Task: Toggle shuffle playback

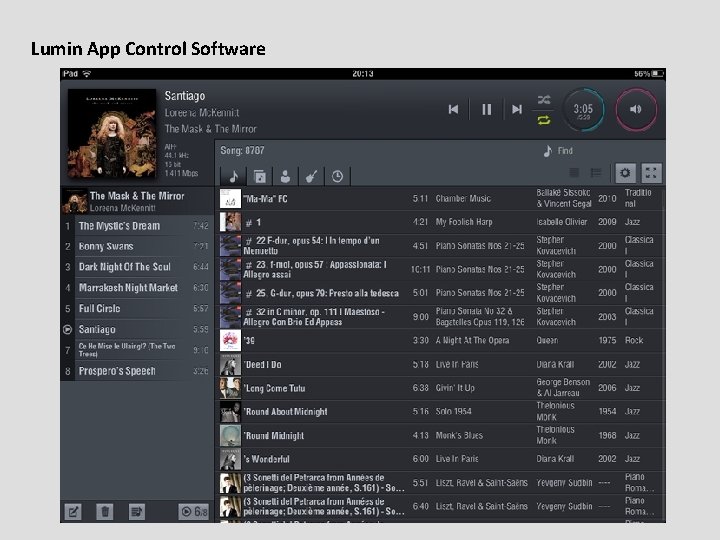Action: tap(544, 100)
